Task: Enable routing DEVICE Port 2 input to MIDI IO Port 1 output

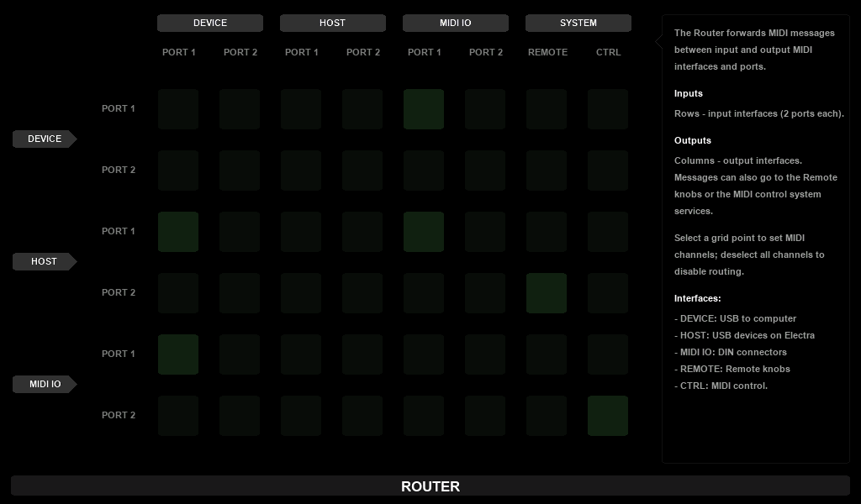Action: (424, 171)
